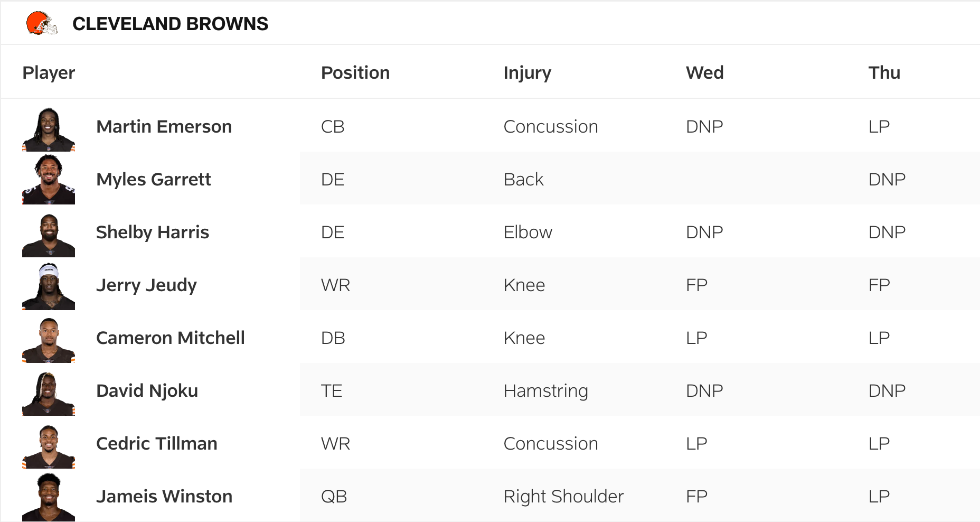Screen dimensions: 980x522
Task: Click Jameis Winston's headshot image
Action: pos(49,497)
